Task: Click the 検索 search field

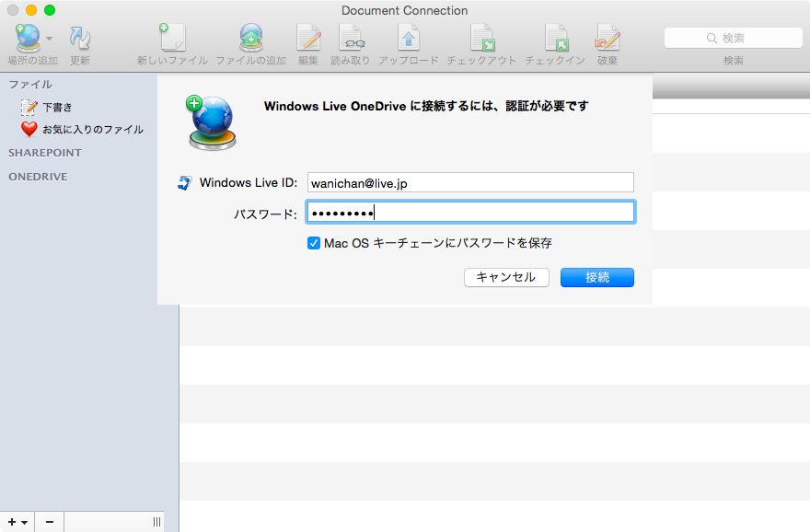Action: [x=733, y=39]
